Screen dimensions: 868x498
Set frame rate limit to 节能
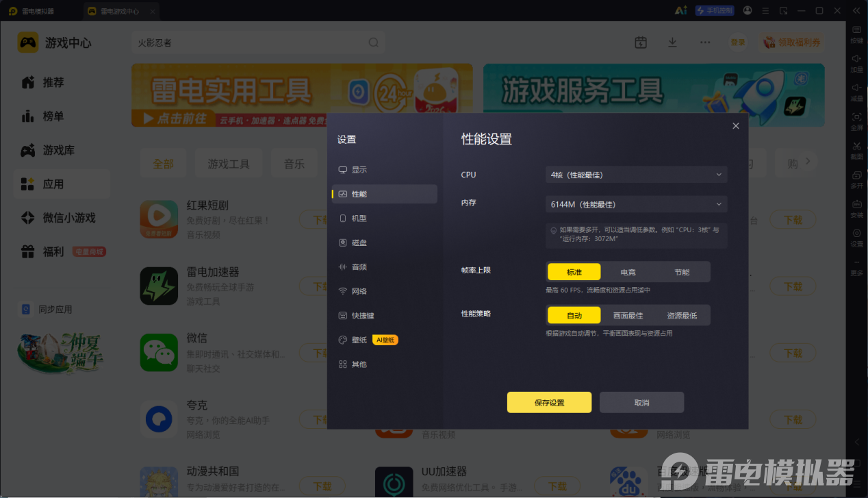[x=682, y=272]
